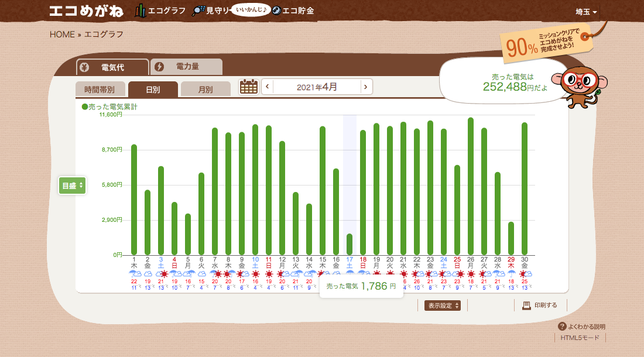Click the 1,786 円 tooltip value
The width and height of the screenshot is (644, 357).
click(x=378, y=286)
